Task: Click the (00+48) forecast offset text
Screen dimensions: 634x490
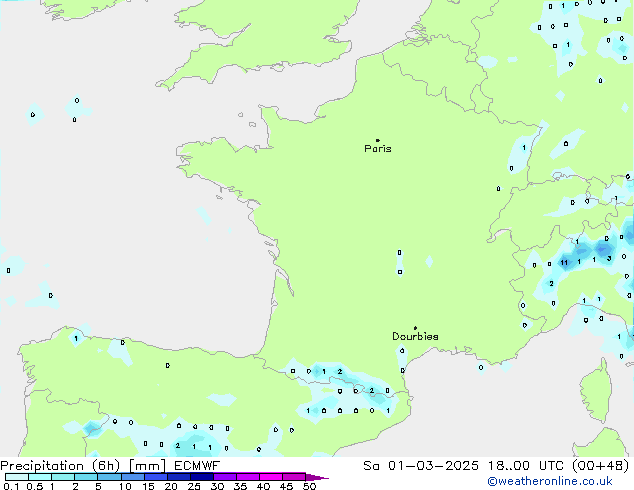Action: pyautogui.click(x=601, y=466)
